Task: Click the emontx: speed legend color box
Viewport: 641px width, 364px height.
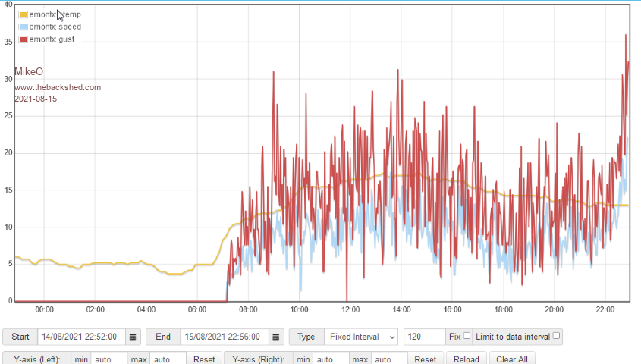Action: (x=23, y=27)
